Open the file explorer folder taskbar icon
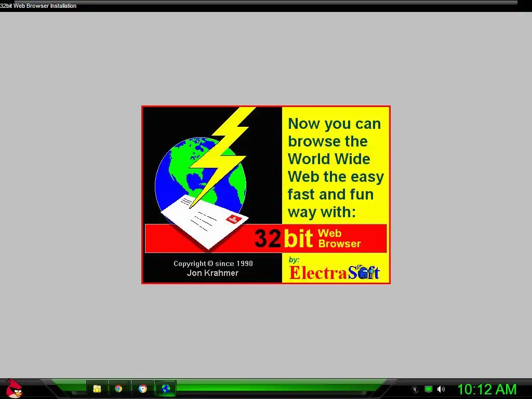Viewport: 532px width, 399px height. (97, 389)
